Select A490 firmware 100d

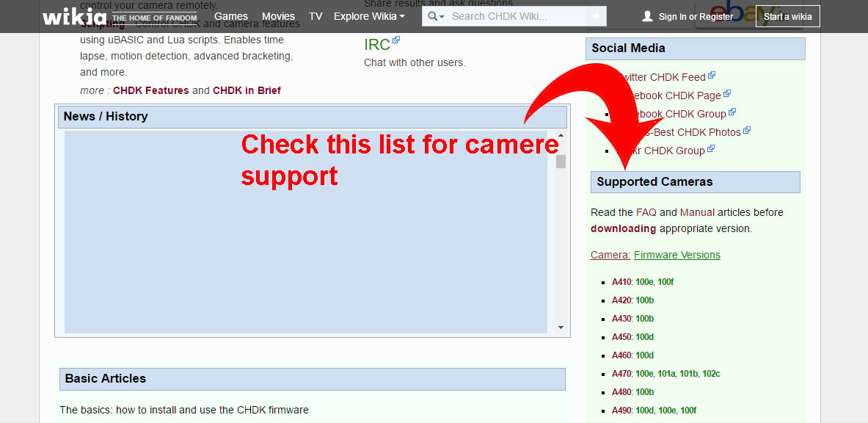645,411
